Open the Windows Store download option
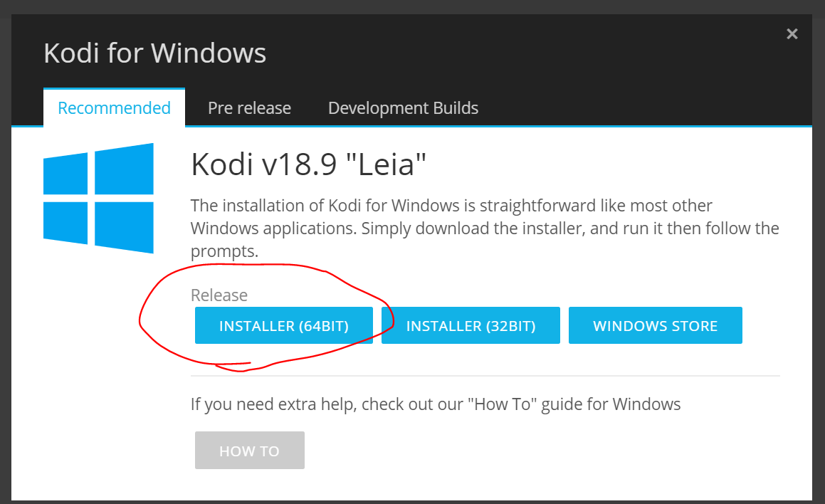Screen dimensions: 825x504 click(x=655, y=325)
